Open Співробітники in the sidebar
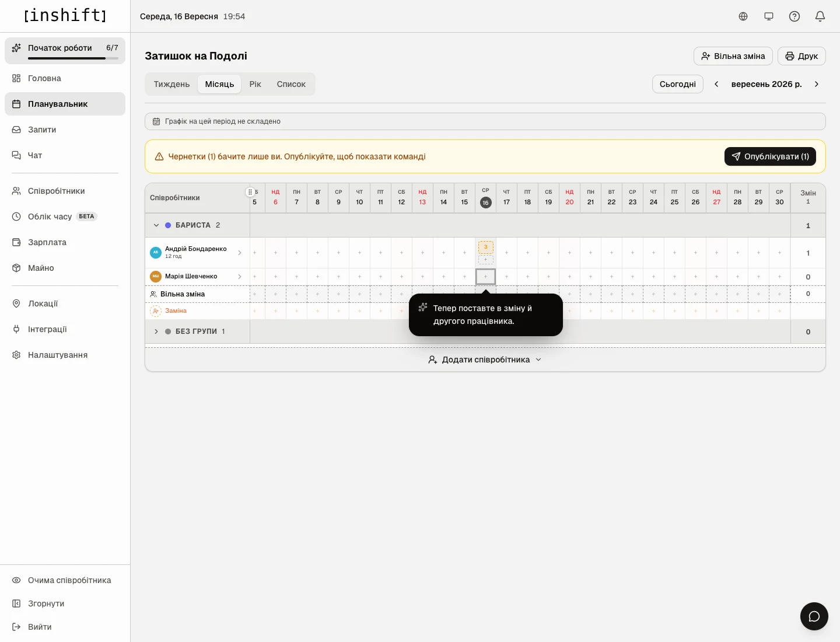The height and width of the screenshot is (642, 840). tap(65, 191)
